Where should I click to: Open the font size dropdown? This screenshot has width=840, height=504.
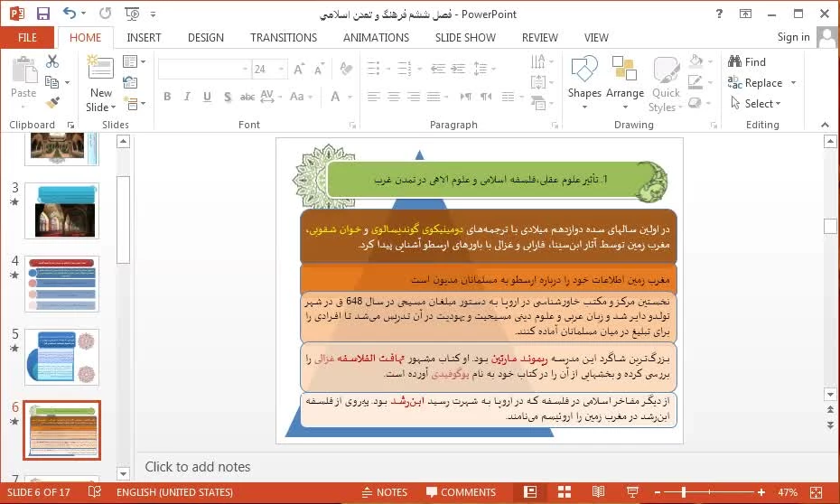[281, 69]
